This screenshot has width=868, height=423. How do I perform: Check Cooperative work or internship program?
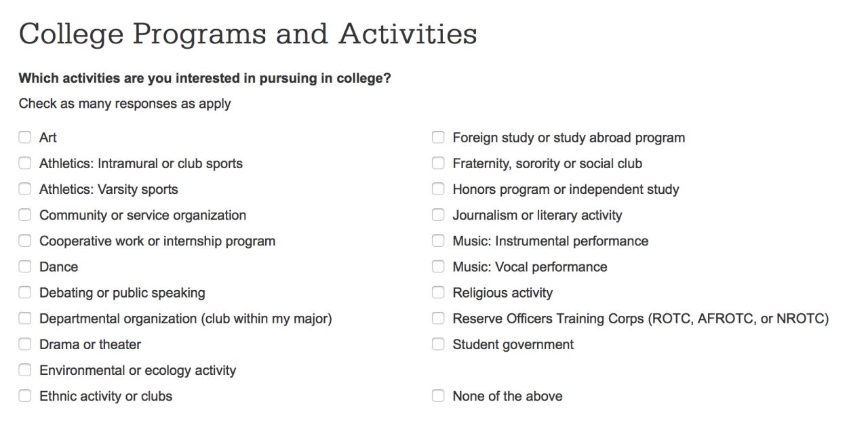pyautogui.click(x=25, y=241)
